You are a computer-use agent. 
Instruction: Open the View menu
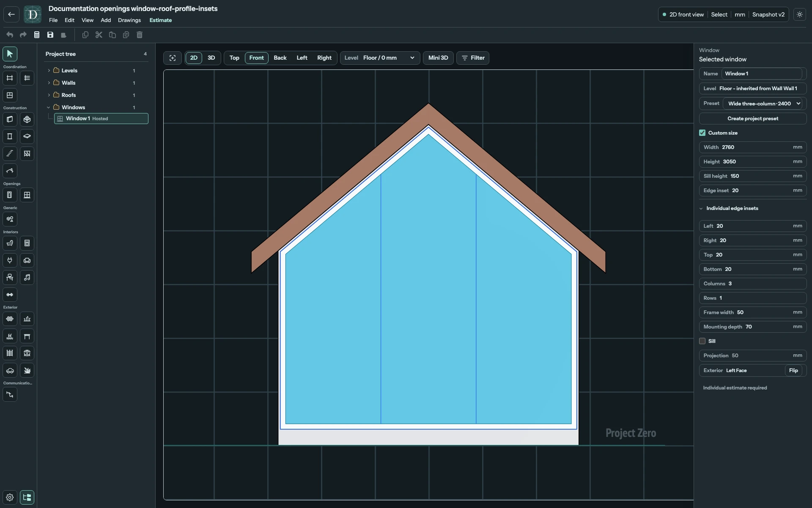tap(88, 20)
